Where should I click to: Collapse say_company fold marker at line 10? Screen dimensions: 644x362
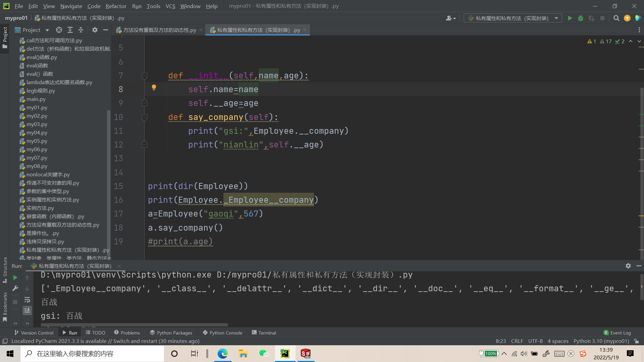[145, 117]
